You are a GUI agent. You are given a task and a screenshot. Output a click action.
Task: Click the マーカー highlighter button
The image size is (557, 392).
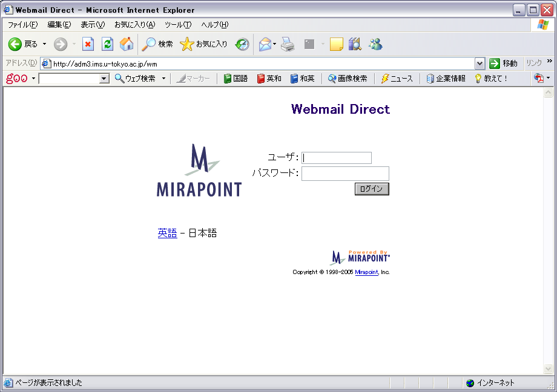pos(193,79)
